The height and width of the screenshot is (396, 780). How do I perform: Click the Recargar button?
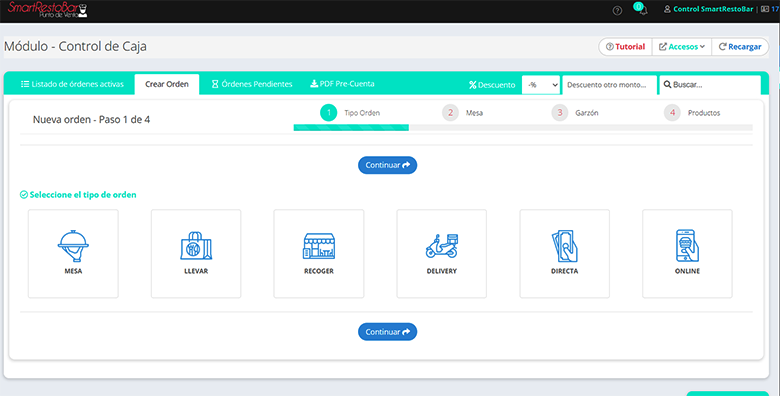(740, 47)
